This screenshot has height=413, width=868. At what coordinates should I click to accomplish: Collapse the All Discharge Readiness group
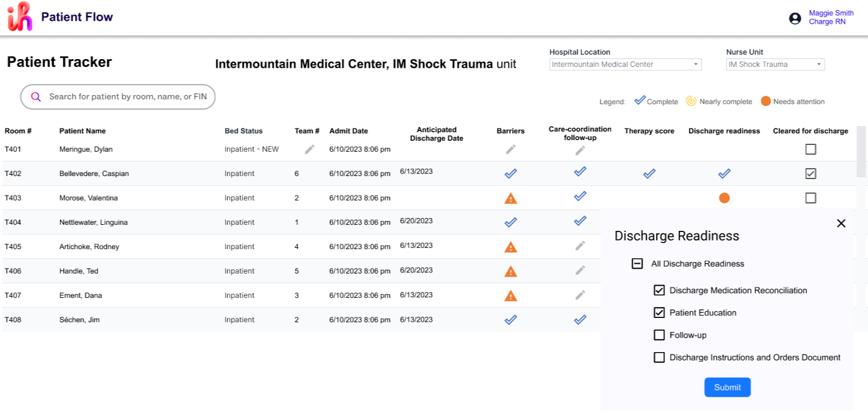click(x=637, y=264)
